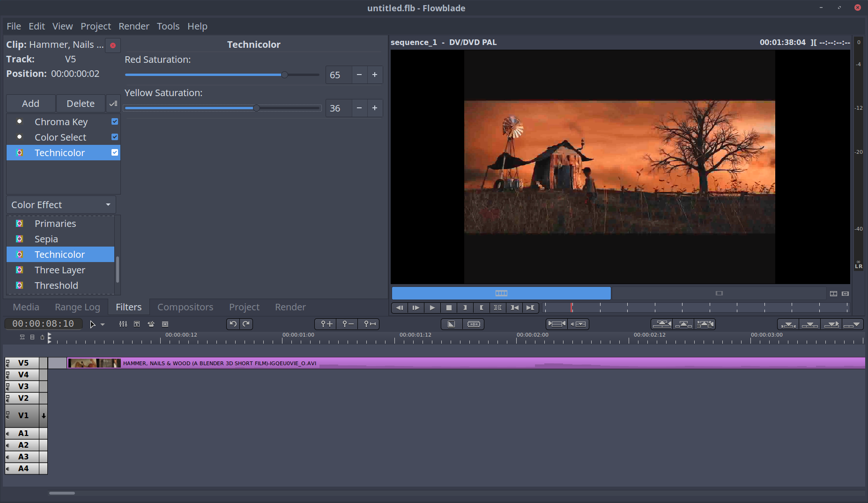Viewport: 868px width, 503px height.
Task: Switch to the Range Log tab
Action: pos(77,307)
